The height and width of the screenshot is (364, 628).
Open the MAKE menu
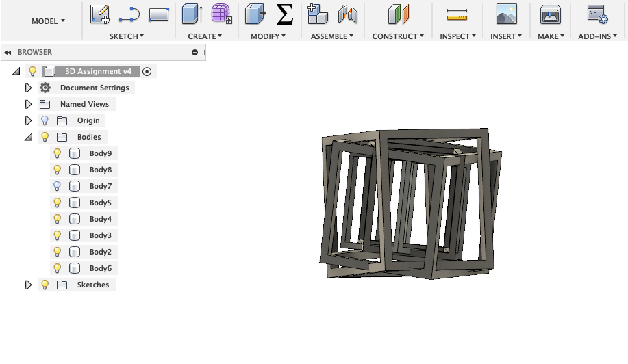[551, 36]
